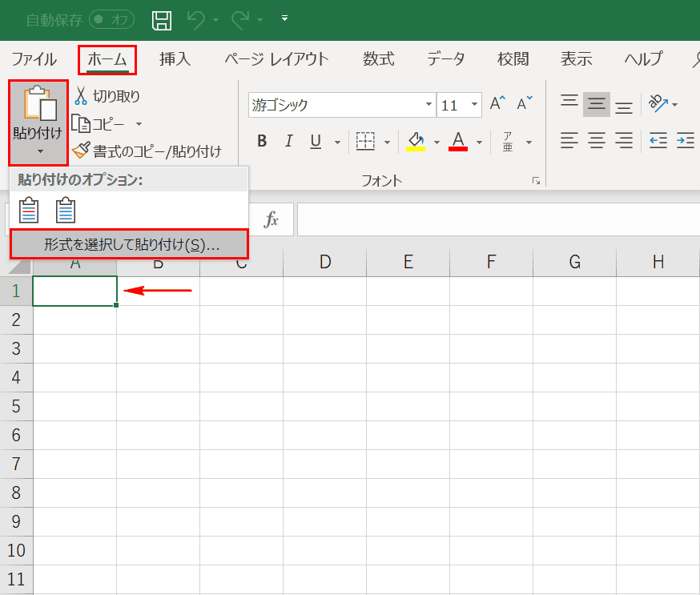Choose the second paste option icon
Screen dimensions: 700x595
pyautogui.click(x=66, y=211)
